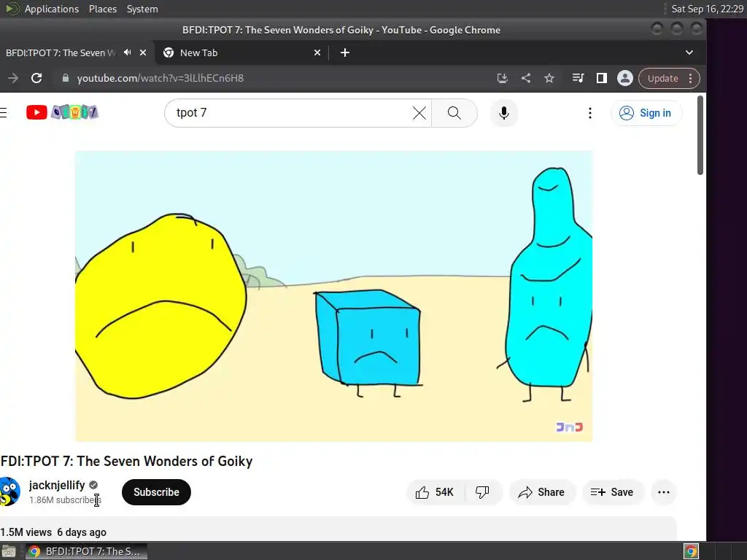View site info via lock icon

(66, 78)
